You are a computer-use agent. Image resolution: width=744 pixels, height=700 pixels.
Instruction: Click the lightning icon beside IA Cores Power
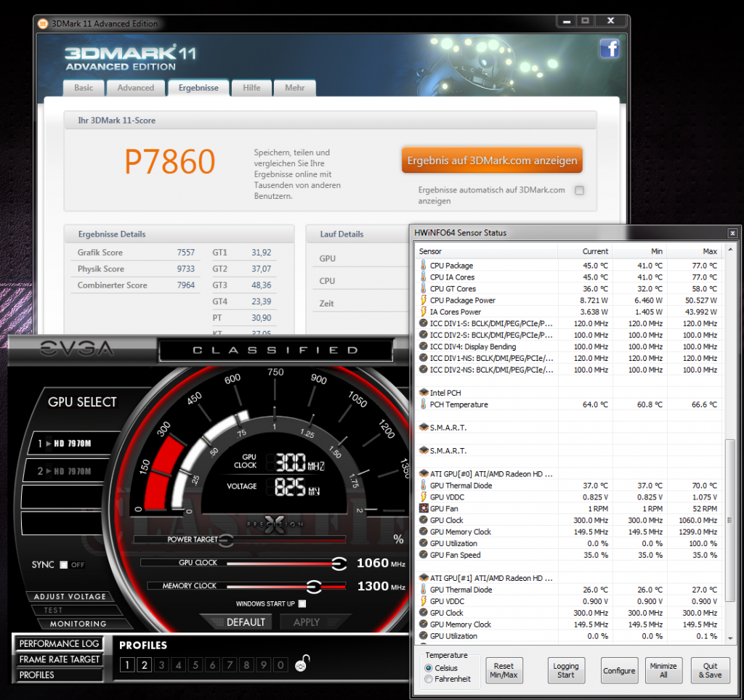tap(424, 312)
